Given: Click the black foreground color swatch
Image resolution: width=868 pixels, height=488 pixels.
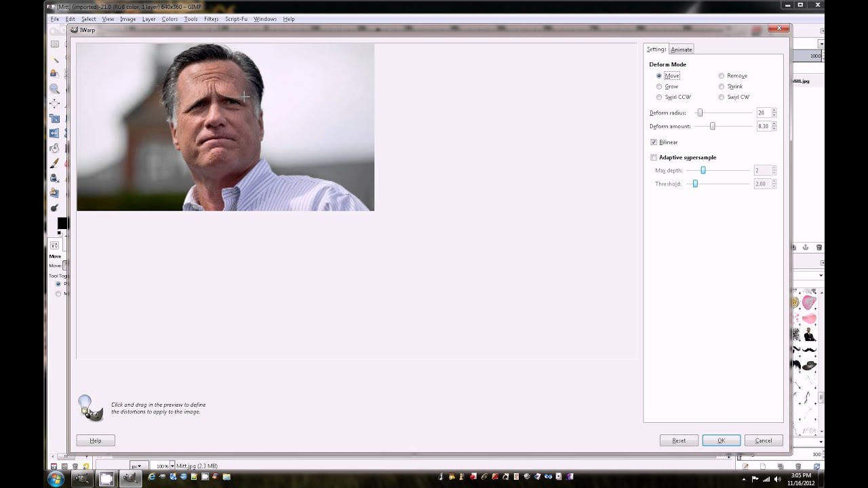Looking at the screenshot, I should pos(62,223).
